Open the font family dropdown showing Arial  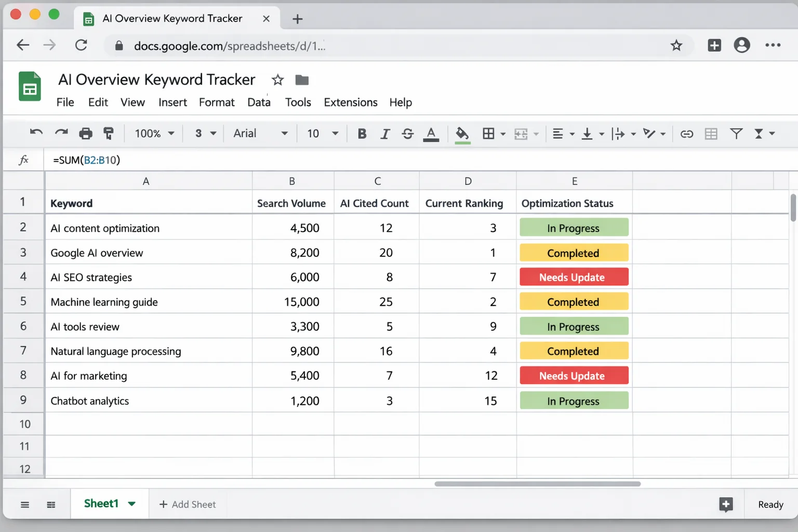pyautogui.click(x=260, y=133)
